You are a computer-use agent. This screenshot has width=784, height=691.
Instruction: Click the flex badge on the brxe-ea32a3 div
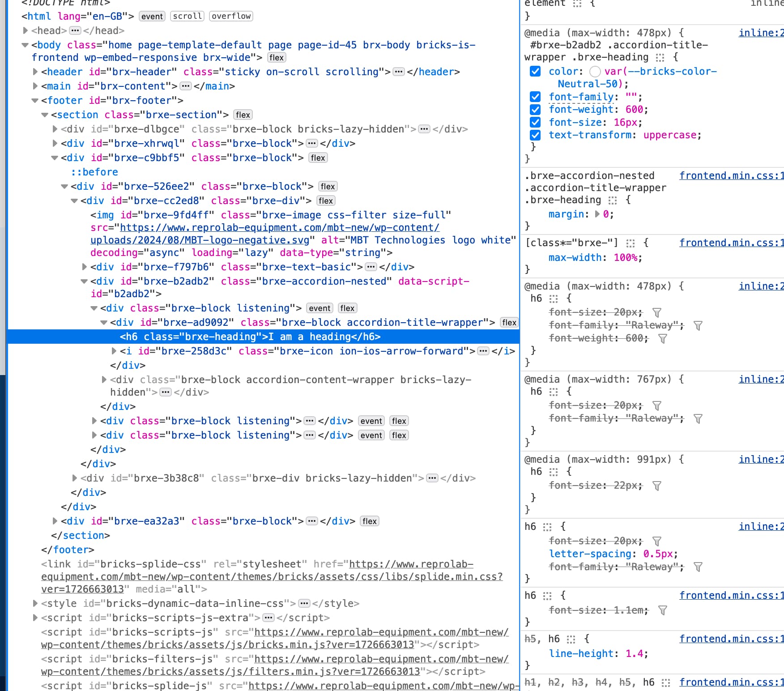click(x=370, y=521)
